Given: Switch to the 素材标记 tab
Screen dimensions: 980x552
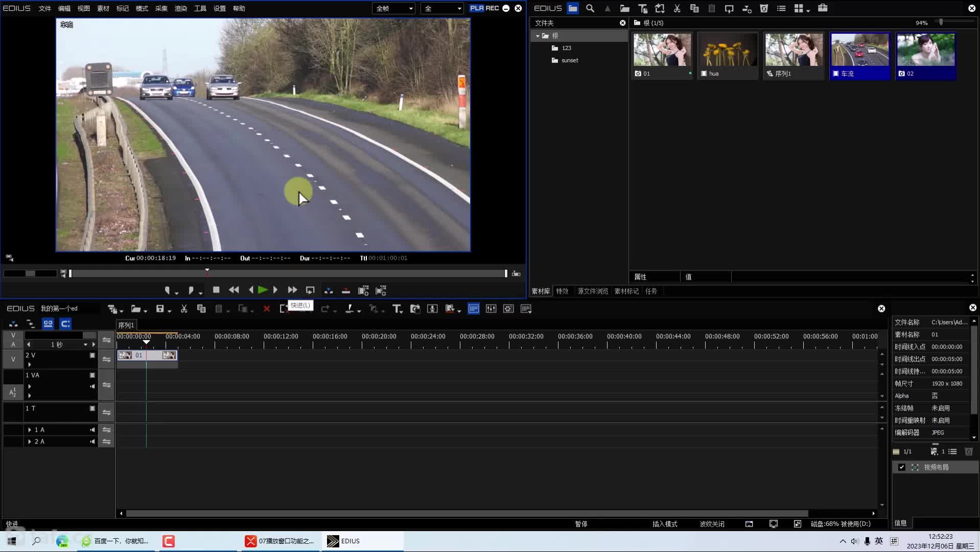Looking at the screenshot, I should click(626, 291).
